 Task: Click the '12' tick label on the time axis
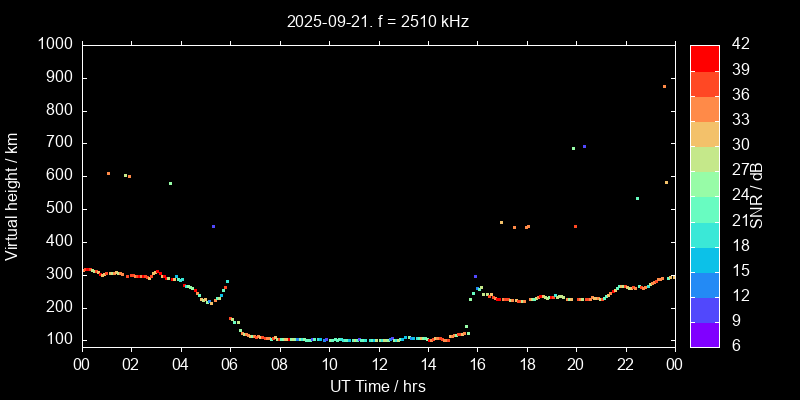coord(378,365)
